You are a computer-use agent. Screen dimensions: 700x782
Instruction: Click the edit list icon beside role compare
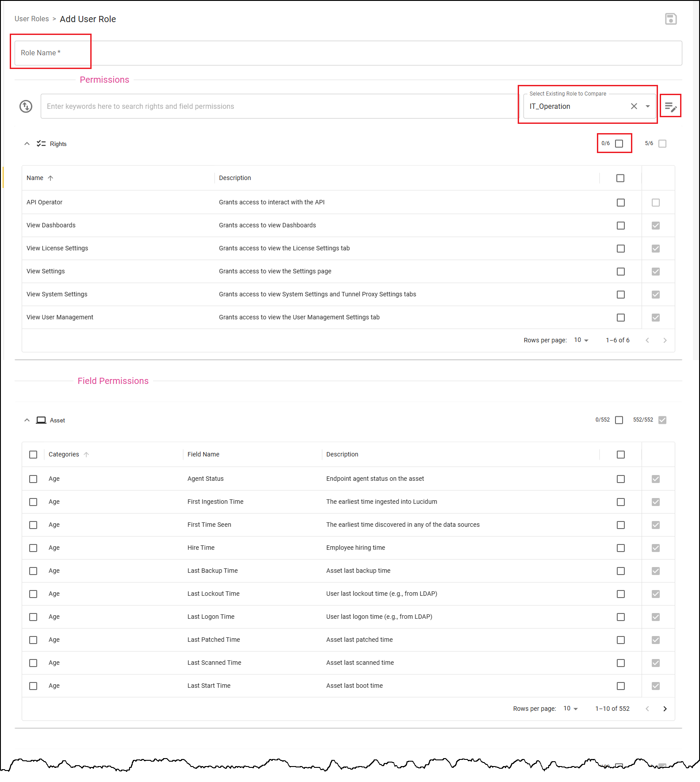[671, 107]
